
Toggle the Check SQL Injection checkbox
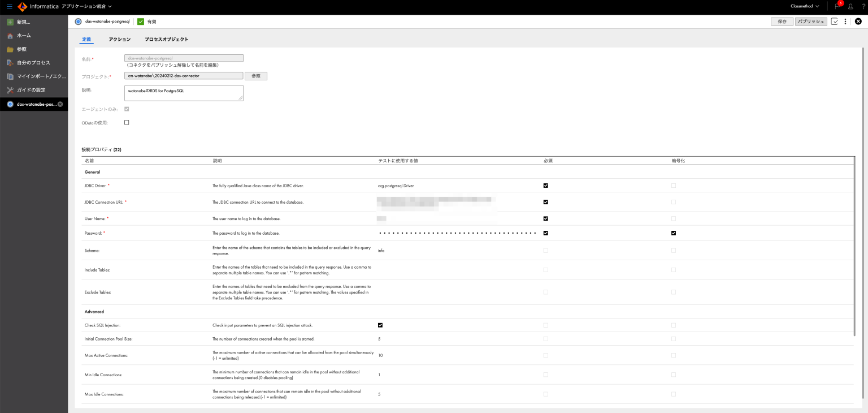(x=380, y=325)
